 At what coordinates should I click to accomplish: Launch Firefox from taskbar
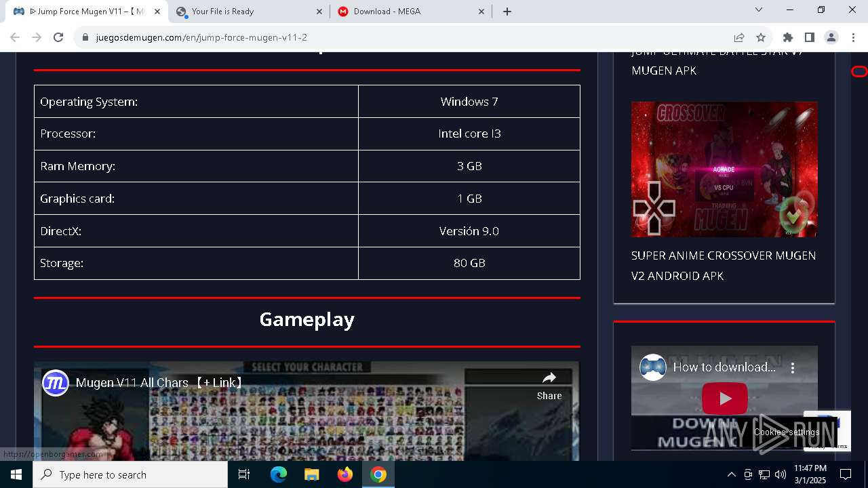pos(345,474)
